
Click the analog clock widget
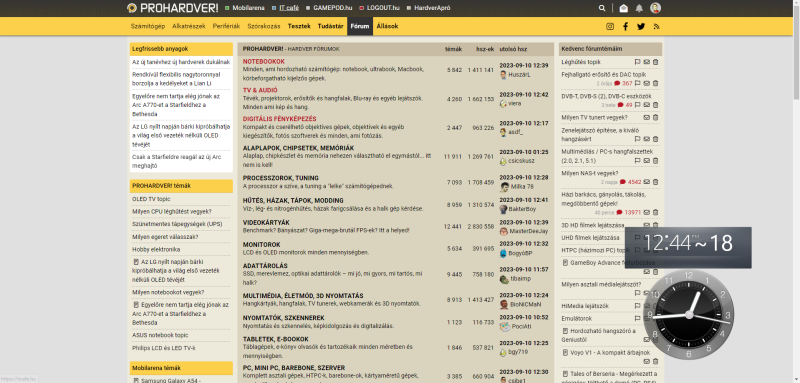pyautogui.click(x=688, y=315)
